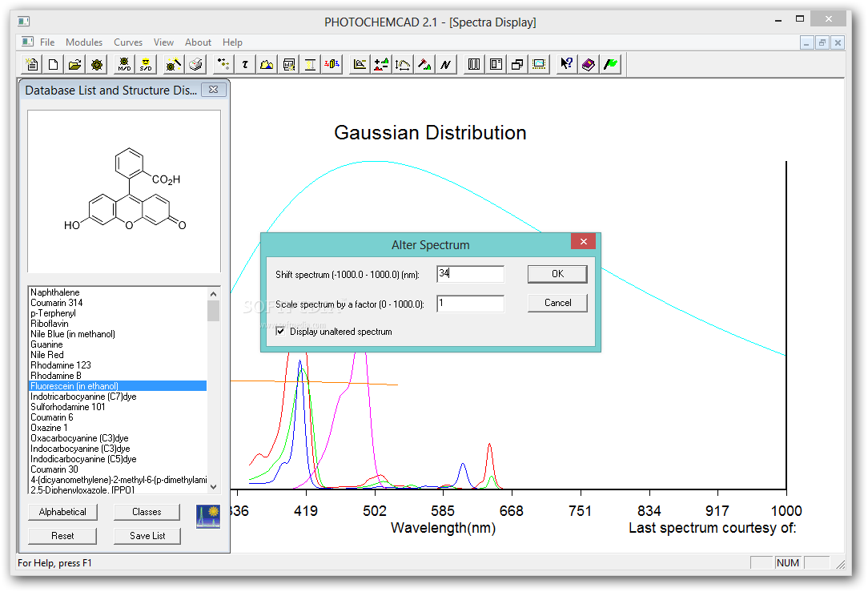The width and height of the screenshot is (868, 592).
Task: Click the graph with axes toolbar icon
Action: [360, 64]
